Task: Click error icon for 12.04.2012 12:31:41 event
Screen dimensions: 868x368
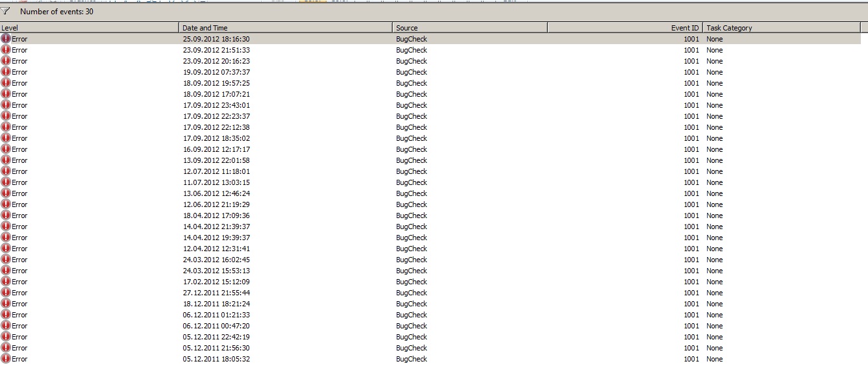Action: pyautogui.click(x=6, y=249)
